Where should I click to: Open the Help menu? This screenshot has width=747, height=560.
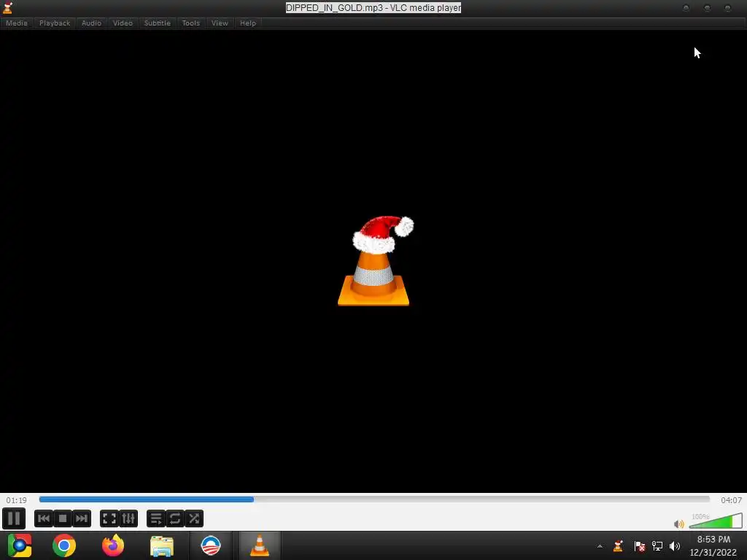(248, 23)
